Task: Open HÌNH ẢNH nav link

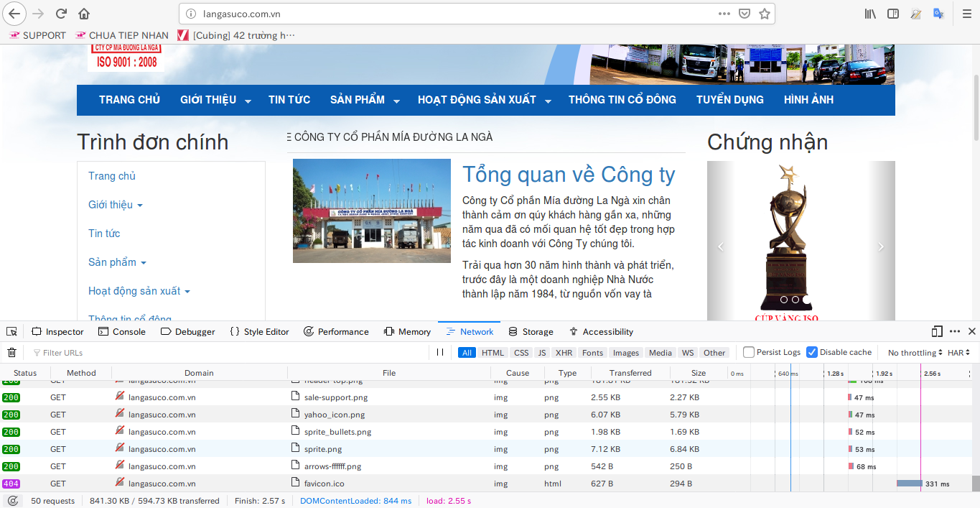Action: coord(809,100)
